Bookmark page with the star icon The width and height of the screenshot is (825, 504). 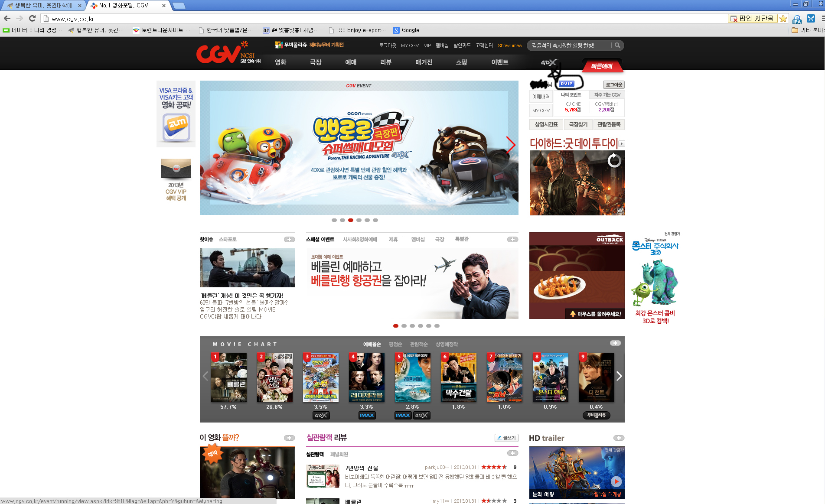pos(783,19)
